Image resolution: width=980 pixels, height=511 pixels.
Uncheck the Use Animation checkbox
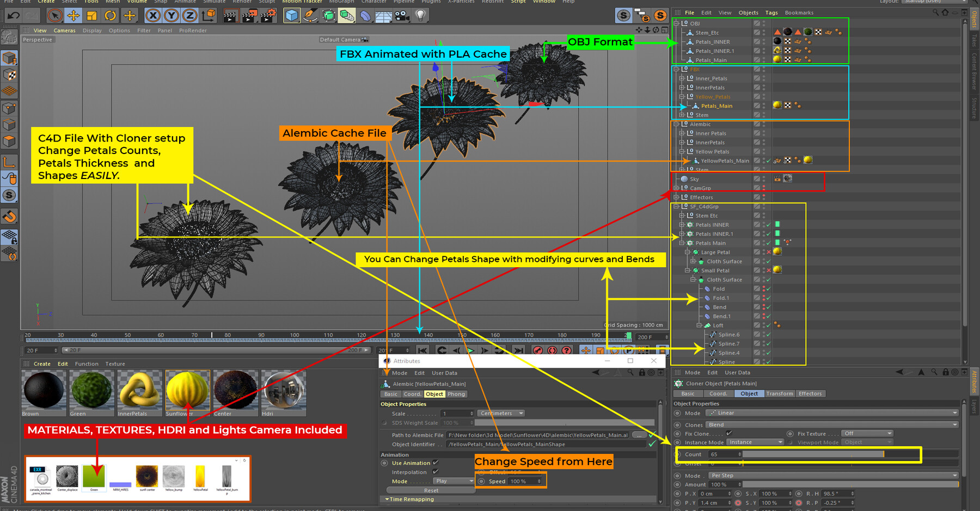tap(435, 463)
